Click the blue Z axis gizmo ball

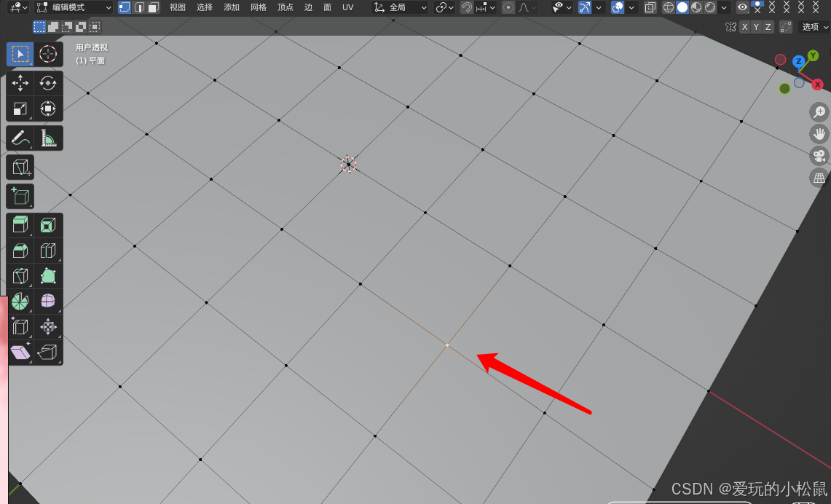click(799, 61)
